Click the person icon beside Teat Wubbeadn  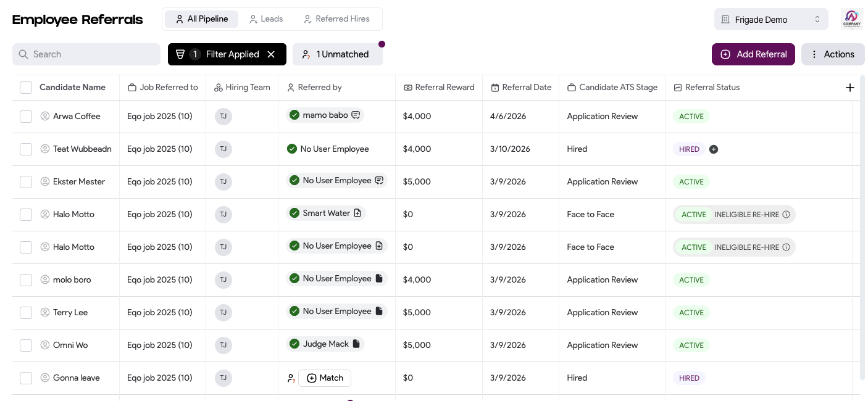(45, 149)
